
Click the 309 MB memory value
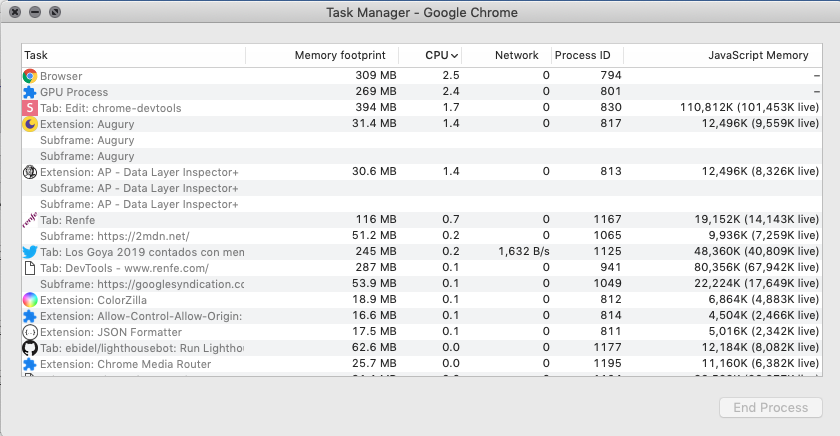[x=376, y=76]
